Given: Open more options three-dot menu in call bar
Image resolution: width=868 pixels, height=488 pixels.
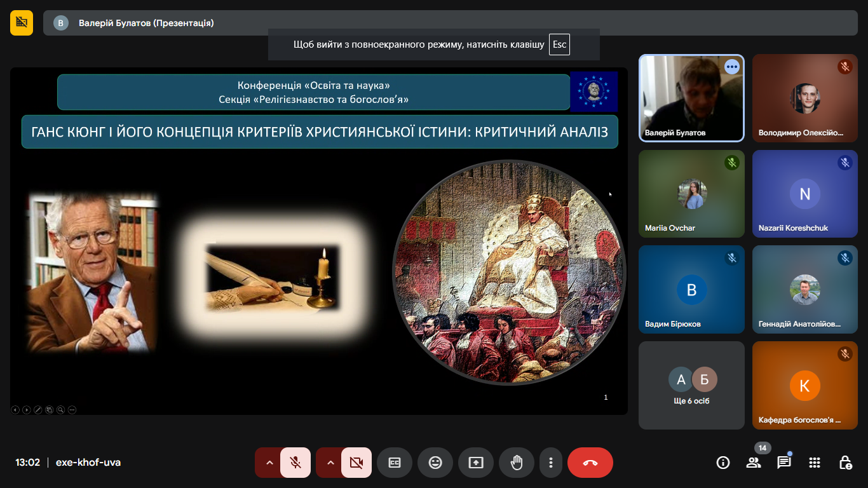Looking at the screenshot, I should [551, 463].
